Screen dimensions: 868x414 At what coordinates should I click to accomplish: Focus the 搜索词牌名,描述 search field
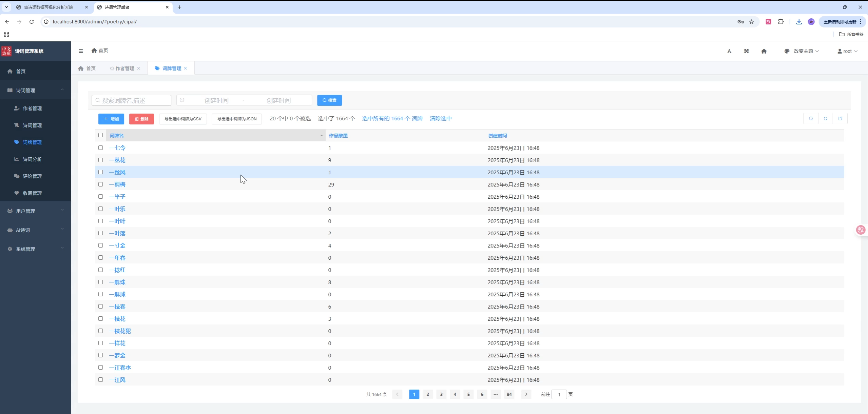(131, 100)
